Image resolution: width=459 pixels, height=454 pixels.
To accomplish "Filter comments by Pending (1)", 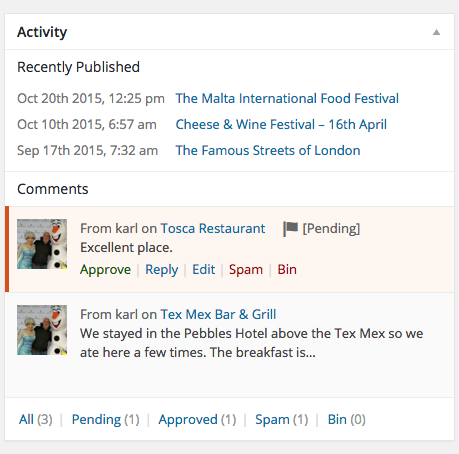I will 106,419.
